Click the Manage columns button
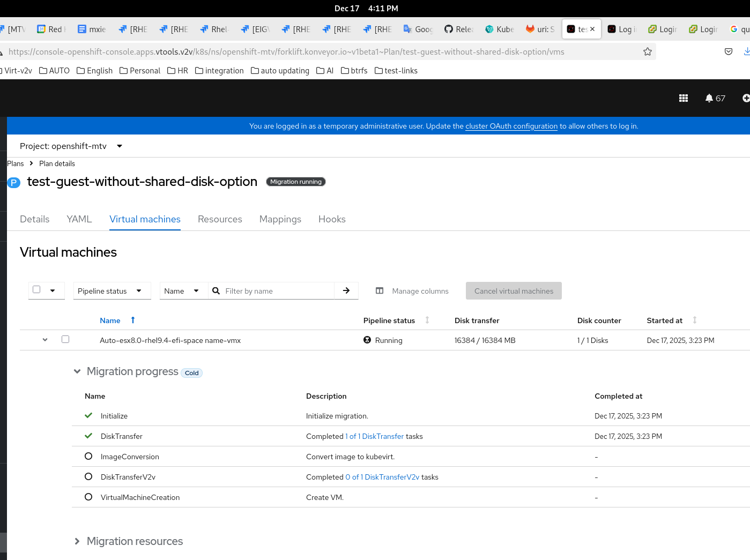 (x=412, y=291)
